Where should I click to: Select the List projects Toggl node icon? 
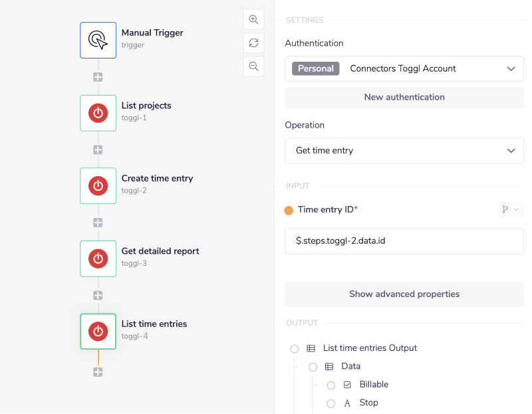click(x=98, y=113)
